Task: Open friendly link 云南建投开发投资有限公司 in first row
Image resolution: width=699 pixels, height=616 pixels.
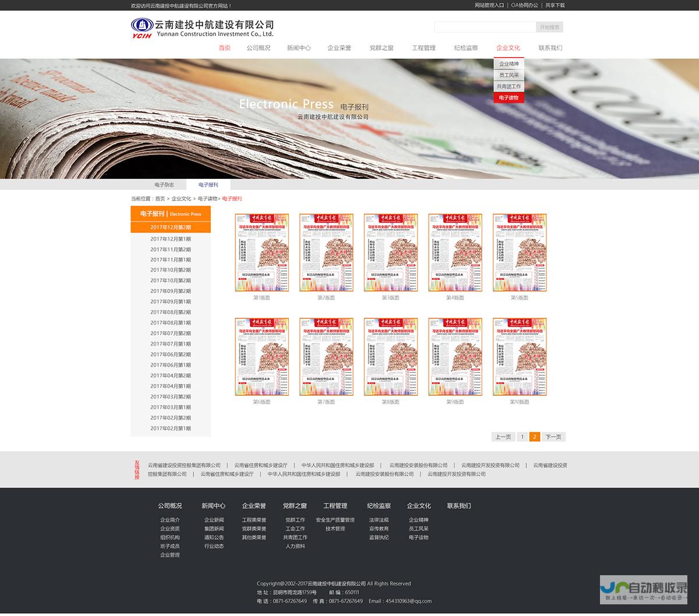Action: (x=490, y=465)
